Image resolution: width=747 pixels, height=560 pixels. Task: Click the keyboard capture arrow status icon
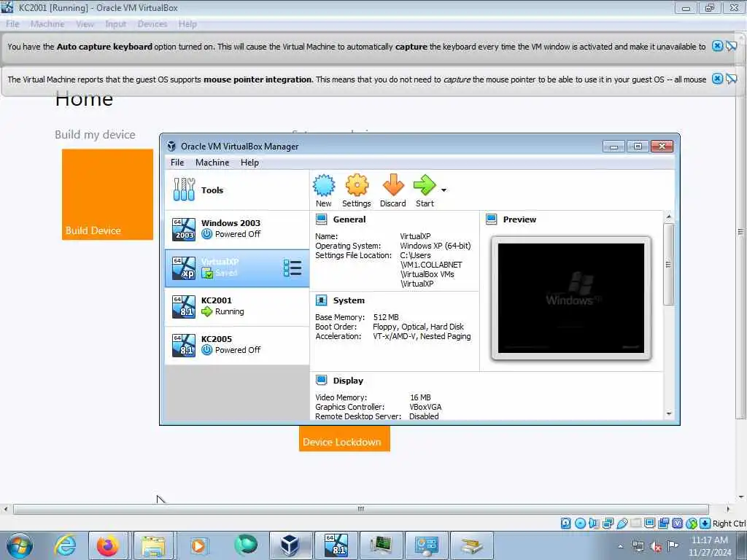click(705, 524)
